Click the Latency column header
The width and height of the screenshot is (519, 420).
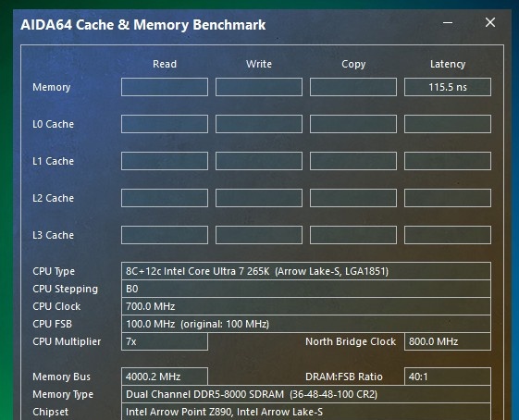pyautogui.click(x=448, y=64)
